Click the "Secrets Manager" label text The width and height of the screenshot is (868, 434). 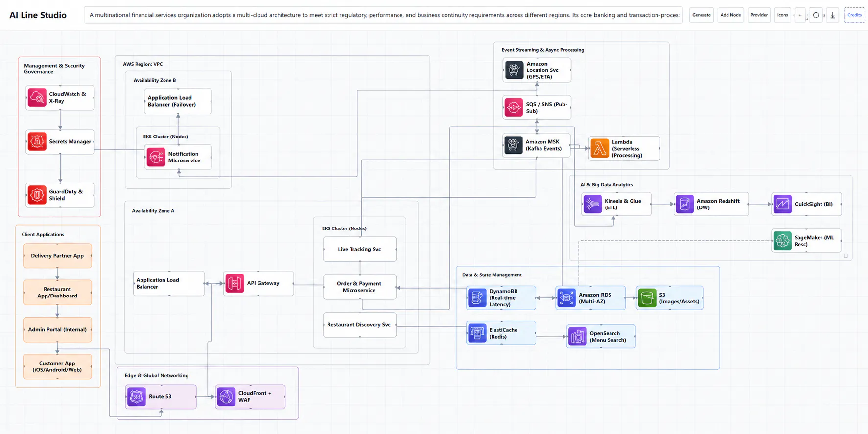point(70,142)
